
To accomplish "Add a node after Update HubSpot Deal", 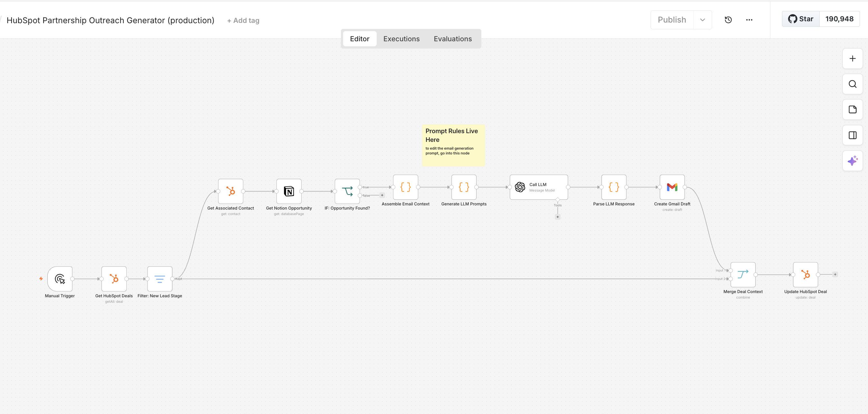I will click(x=835, y=274).
